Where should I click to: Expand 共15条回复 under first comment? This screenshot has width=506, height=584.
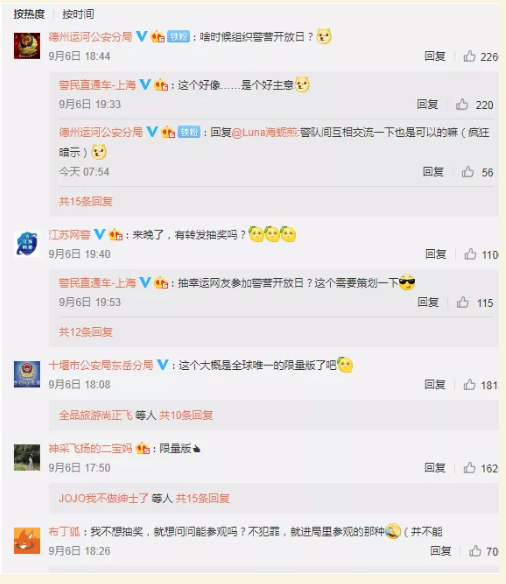tap(86, 201)
